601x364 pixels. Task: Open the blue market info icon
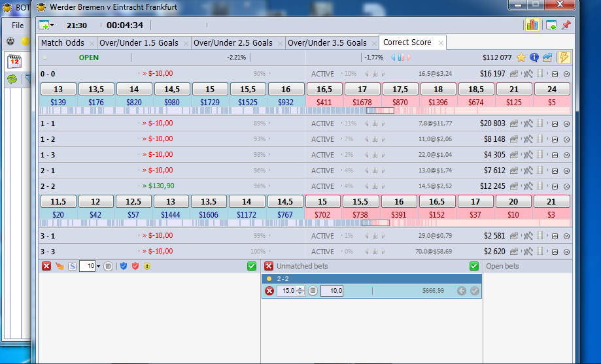[534, 58]
